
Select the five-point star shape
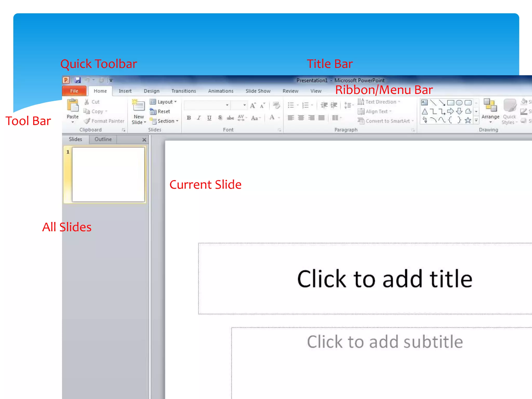468,120
